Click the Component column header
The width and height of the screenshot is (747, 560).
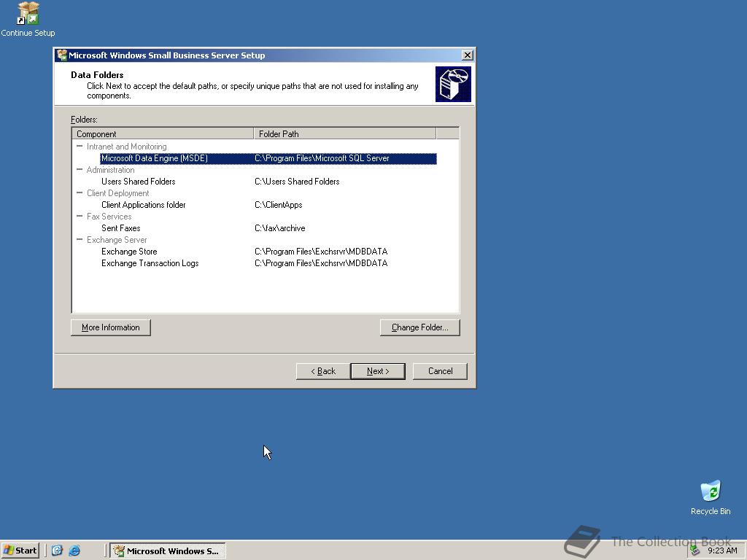[x=163, y=134]
